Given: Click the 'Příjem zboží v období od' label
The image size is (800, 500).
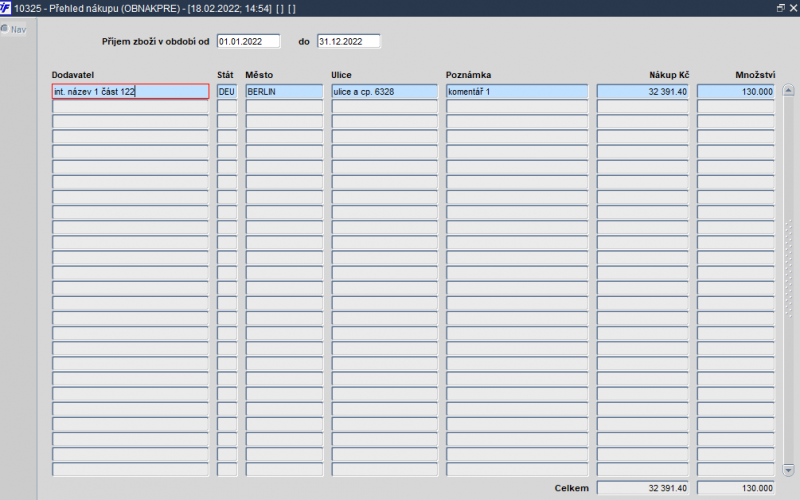Looking at the screenshot, I should 155,41.
